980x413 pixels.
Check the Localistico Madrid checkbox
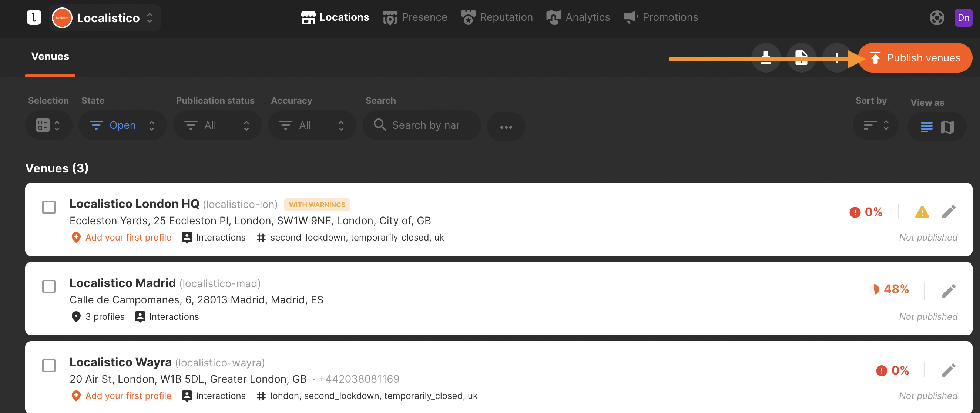[x=49, y=286]
